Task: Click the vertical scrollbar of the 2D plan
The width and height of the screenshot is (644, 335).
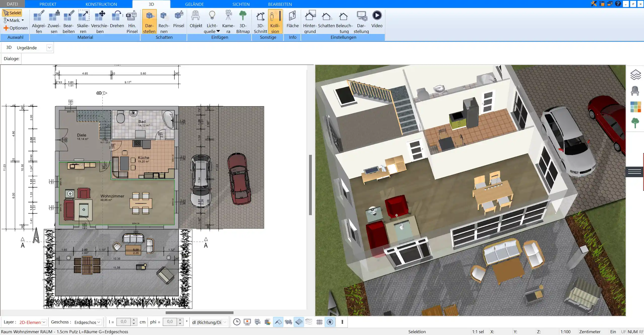Action: [x=311, y=185]
